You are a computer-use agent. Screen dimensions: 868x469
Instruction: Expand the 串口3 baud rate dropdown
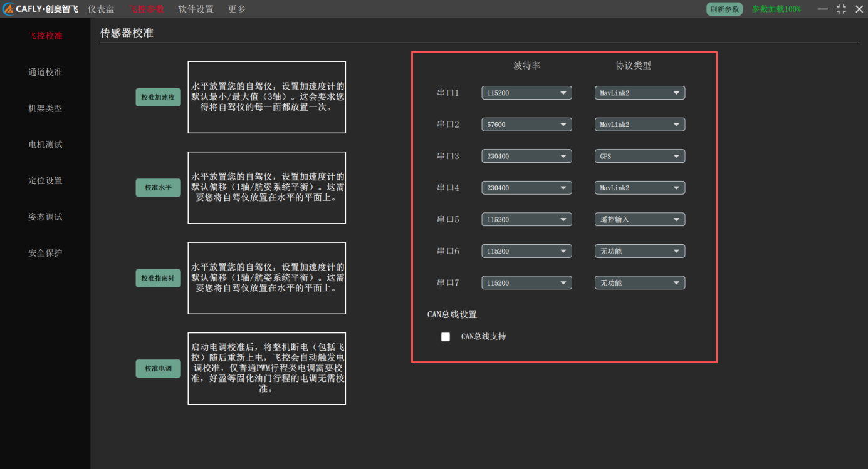526,156
